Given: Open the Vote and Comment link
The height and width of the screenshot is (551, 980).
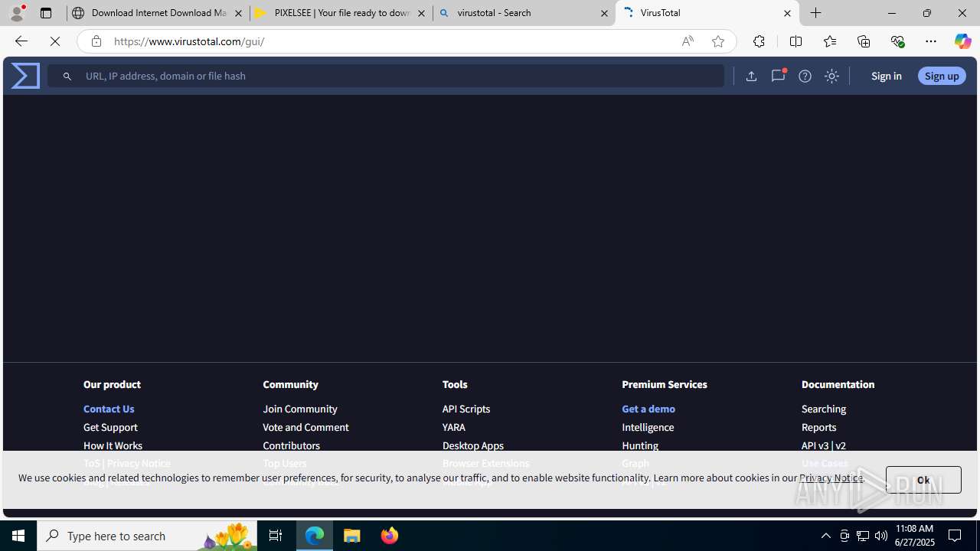Looking at the screenshot, I should pos(305,427).
